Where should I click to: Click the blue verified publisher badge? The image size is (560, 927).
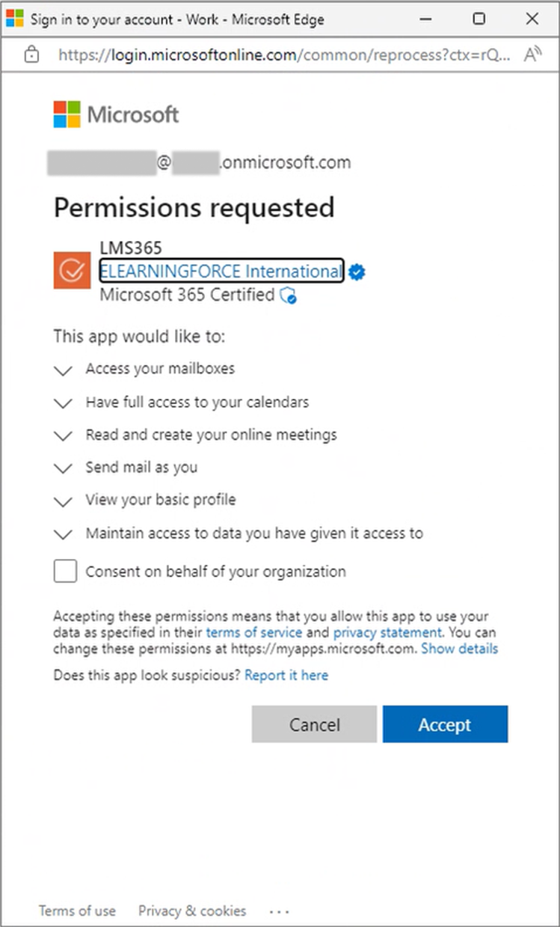(x=357, y=272)
